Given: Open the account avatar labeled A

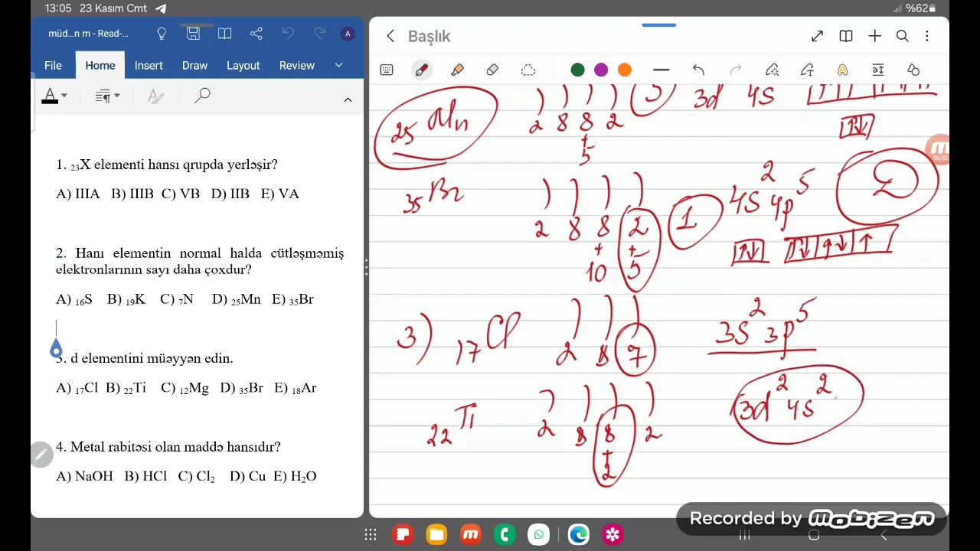Looking at the screenshot, I should [348, 34].
